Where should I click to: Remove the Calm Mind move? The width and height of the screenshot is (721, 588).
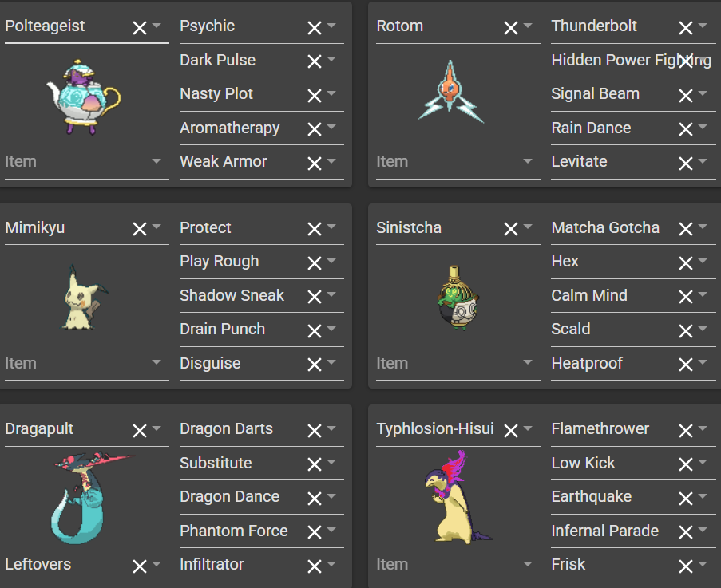point(686,297)
